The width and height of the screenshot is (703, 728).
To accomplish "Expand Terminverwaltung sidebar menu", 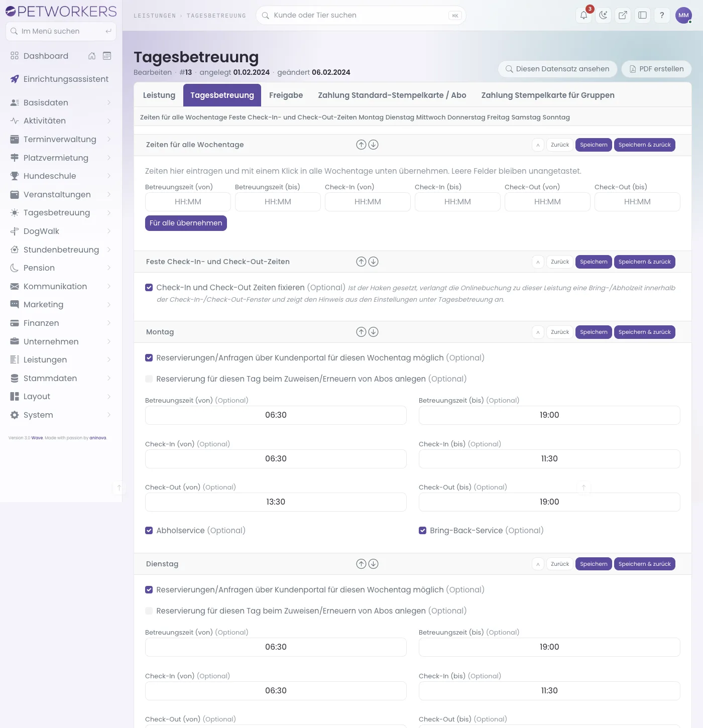I will (60, 139).
